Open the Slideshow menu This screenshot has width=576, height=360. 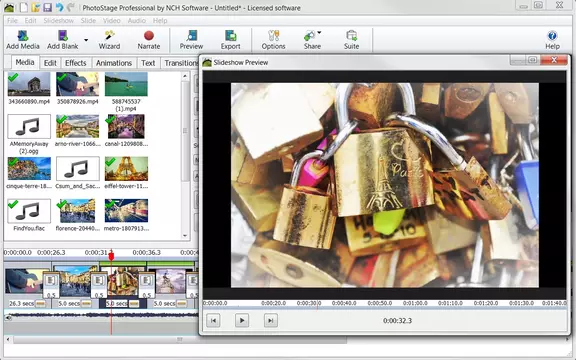[x=58, y=21]
